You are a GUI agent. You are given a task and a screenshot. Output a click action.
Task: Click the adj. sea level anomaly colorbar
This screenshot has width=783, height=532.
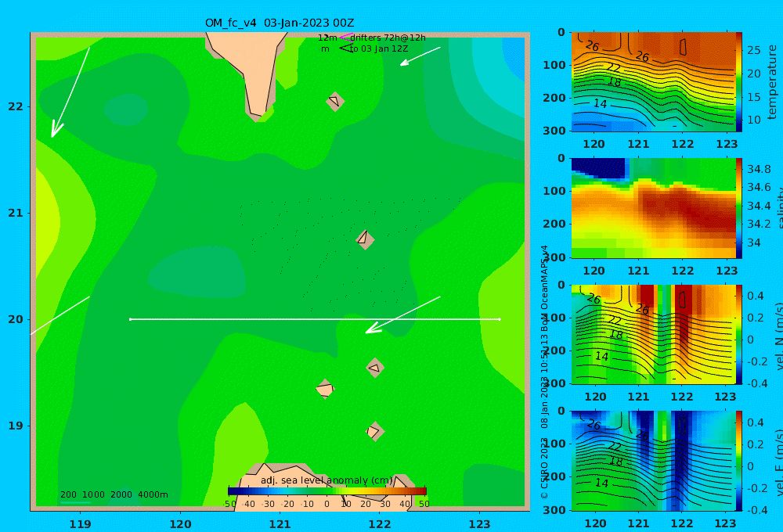point(327,491)
